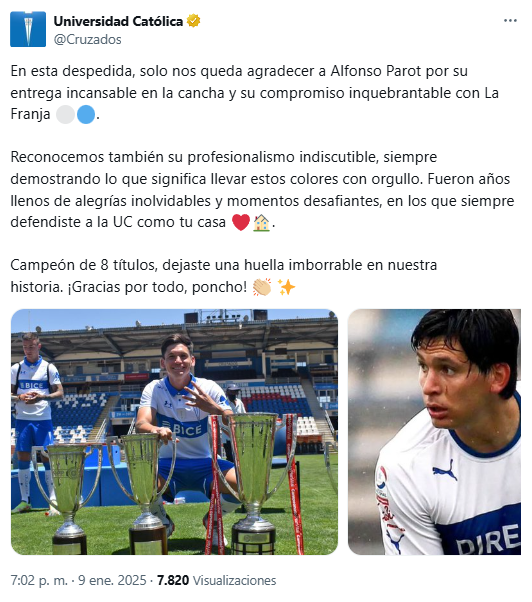
Task: Click the Universidad Católica display name
Action: (118, 21)
